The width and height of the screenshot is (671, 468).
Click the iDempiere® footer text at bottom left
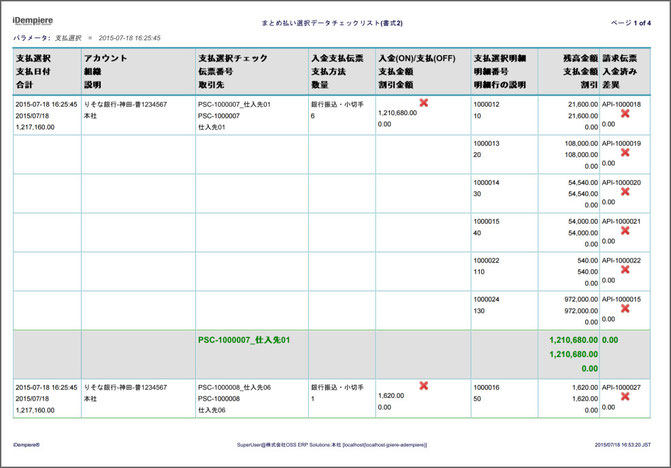[26, 445]
